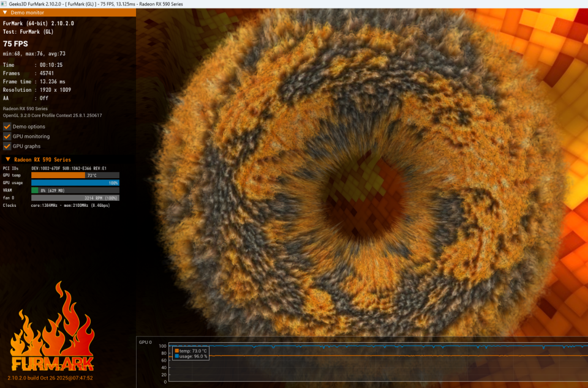Viewport: 588px width, 388px height.
Task: Collapse the Radeon RX 590 Series section
Action: point(7,160)
